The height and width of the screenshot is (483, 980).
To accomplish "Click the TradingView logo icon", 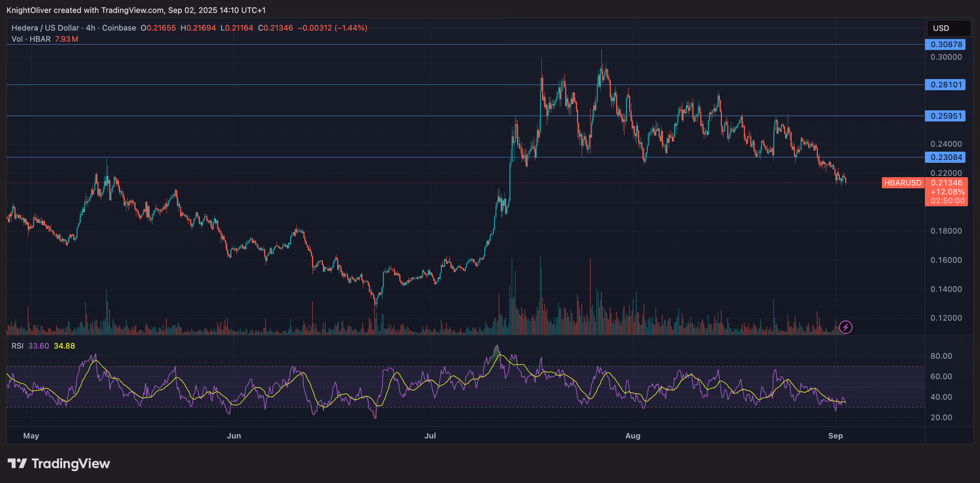I will pos(17,463).
